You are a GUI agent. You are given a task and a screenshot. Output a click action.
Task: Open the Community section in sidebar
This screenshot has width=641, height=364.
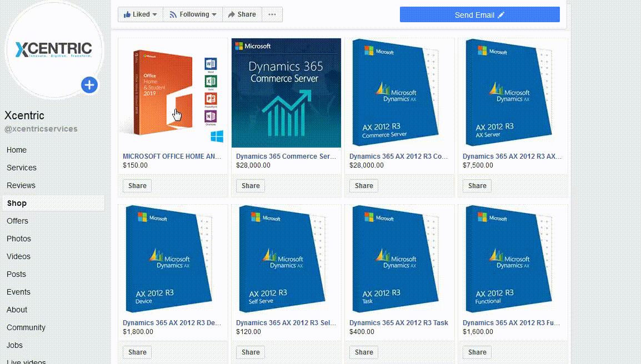26,327
